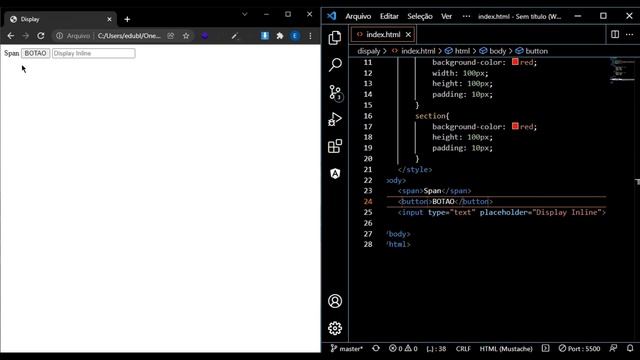This screenshot has height=360, width=640.
Task: Close the Display browser tab
Action: 109,19
